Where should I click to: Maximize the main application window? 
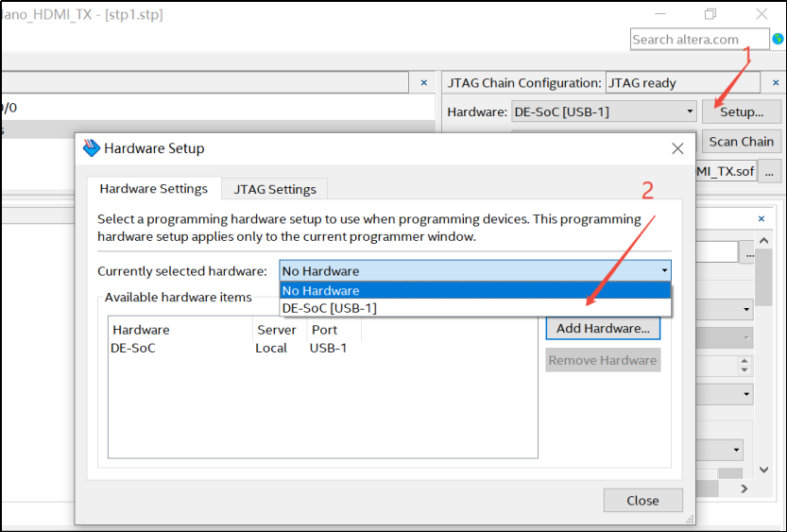click(x=710, y=14)
